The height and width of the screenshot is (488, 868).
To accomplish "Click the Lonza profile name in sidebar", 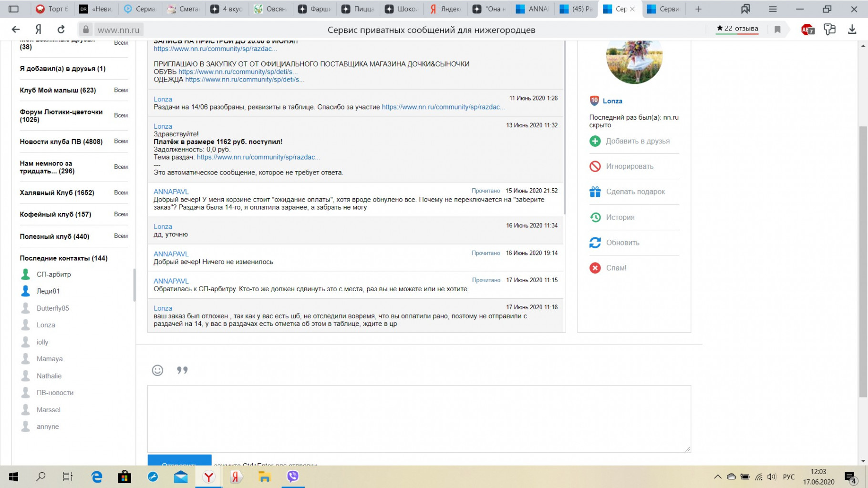I will click(612, 101).
